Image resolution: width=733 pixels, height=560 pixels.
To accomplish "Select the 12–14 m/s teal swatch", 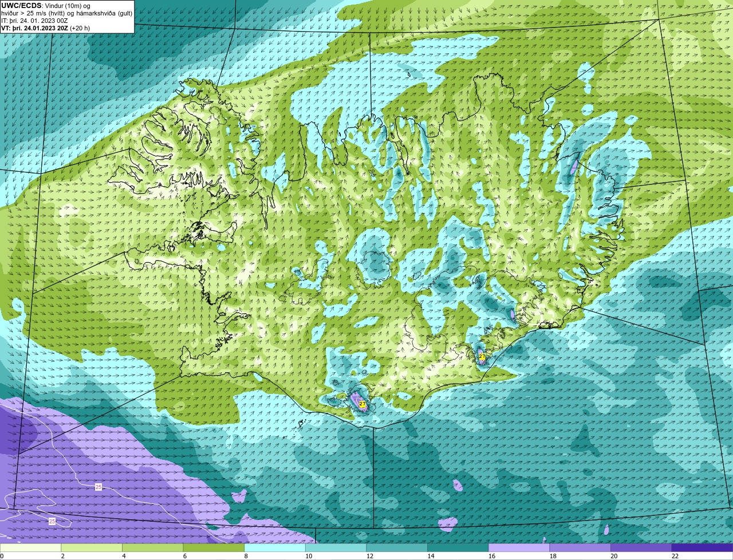I will (397, 547).
